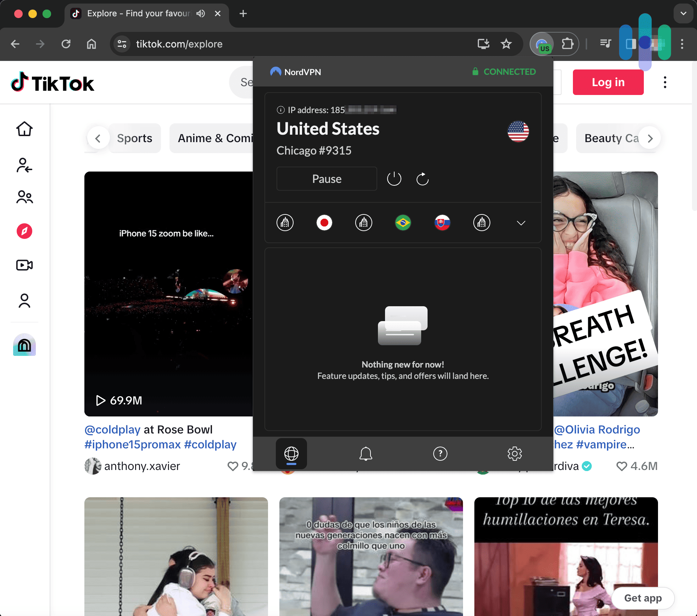Click the NordVPN notifications bell icon
The height and width of the screenshot is (616, 697).
pos(366,453)
